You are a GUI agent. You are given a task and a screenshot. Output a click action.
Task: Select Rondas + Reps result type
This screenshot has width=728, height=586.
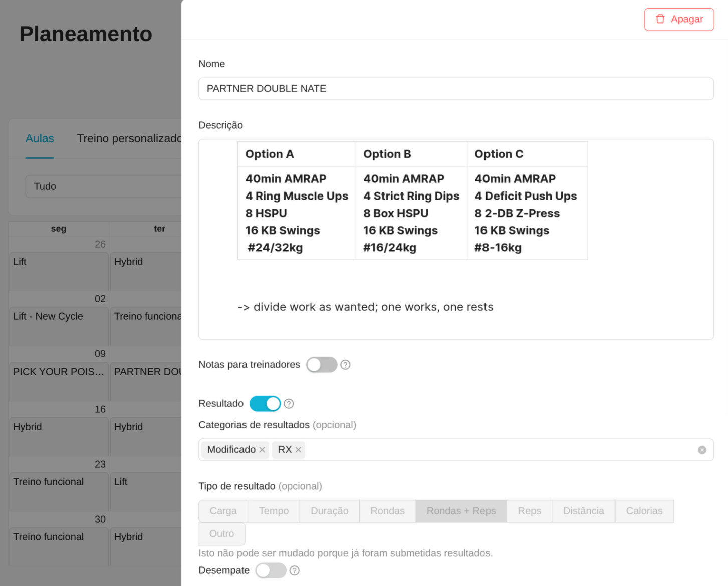461,511
